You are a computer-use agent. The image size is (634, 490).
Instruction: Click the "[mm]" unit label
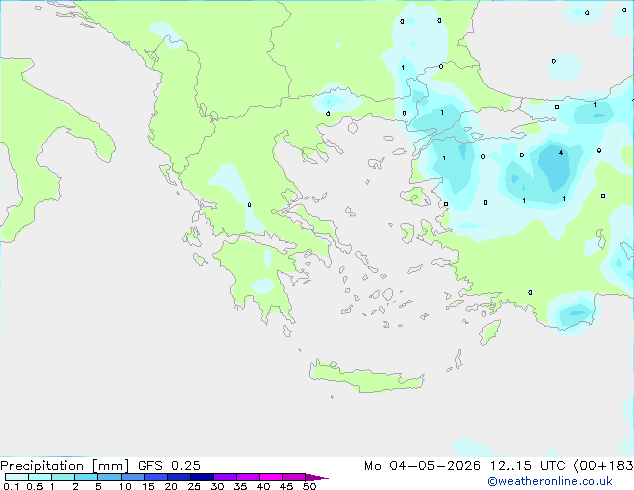click(x=110, y=466)
